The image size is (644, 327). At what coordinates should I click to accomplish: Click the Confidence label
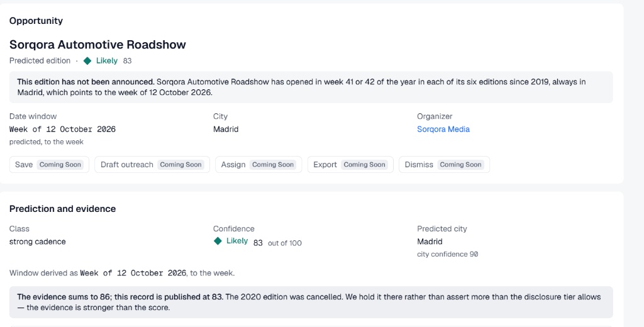pos(234,229)
